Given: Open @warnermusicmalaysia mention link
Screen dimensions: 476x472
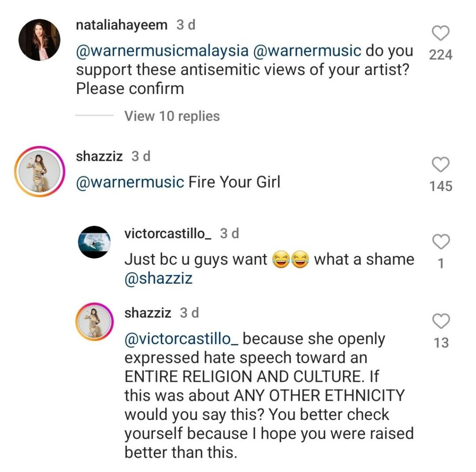Looking at the screenshot, I should 163,51.
